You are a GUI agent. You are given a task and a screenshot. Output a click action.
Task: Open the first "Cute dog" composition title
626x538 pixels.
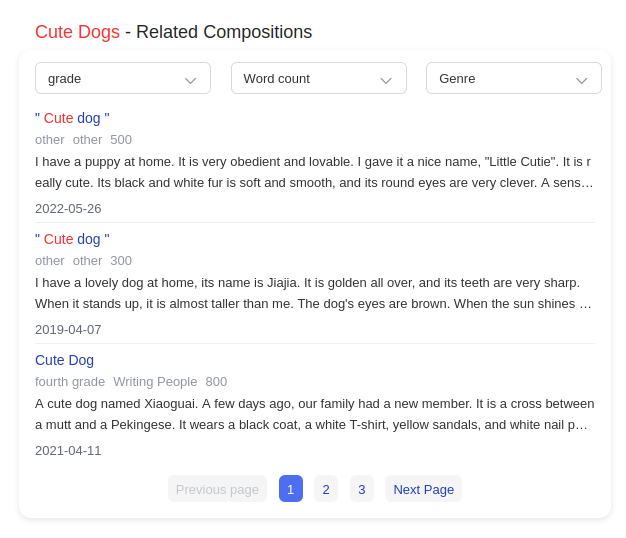click(x=72, y=118)
